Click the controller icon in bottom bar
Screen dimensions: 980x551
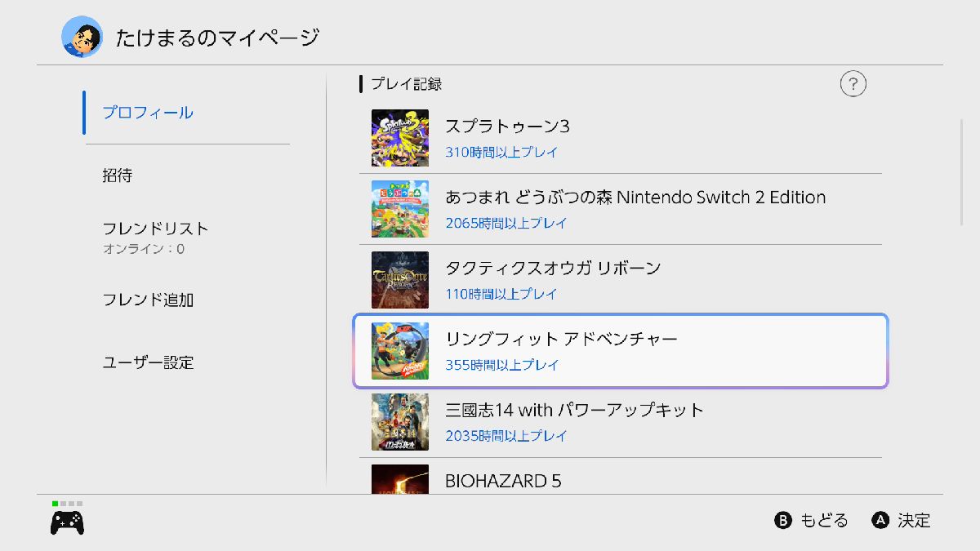tap(68, 522)
